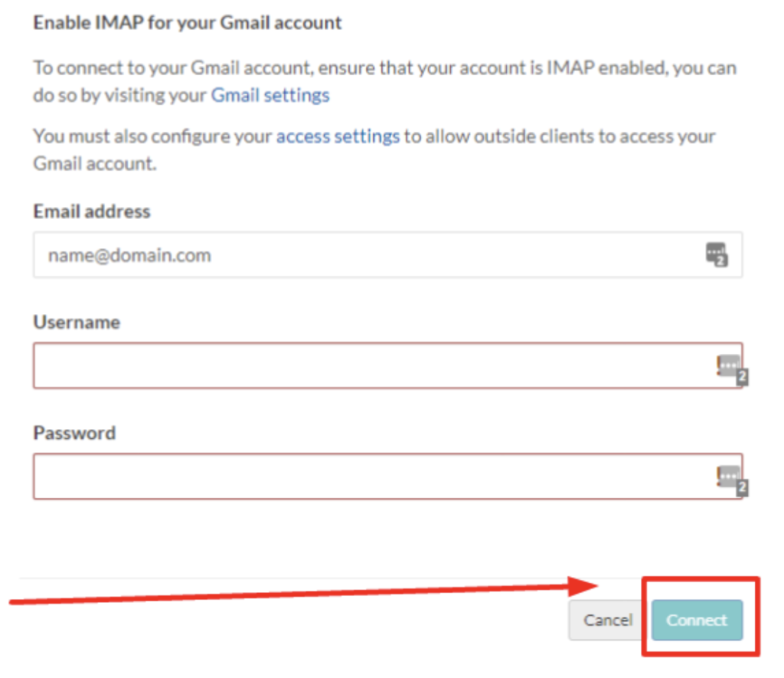Focus the Email address input field
This screenshot has height=678, width=784.
[387, 254]
